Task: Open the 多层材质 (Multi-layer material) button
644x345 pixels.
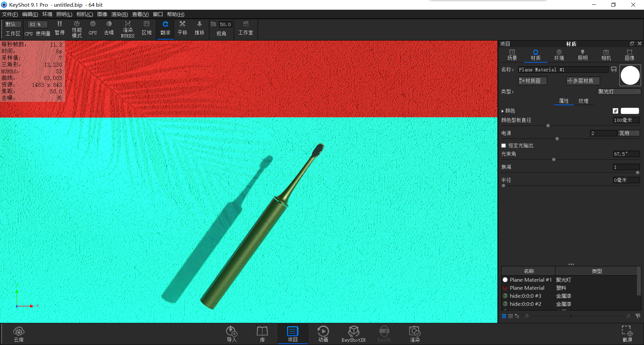Action: click(x=583, y=81)
